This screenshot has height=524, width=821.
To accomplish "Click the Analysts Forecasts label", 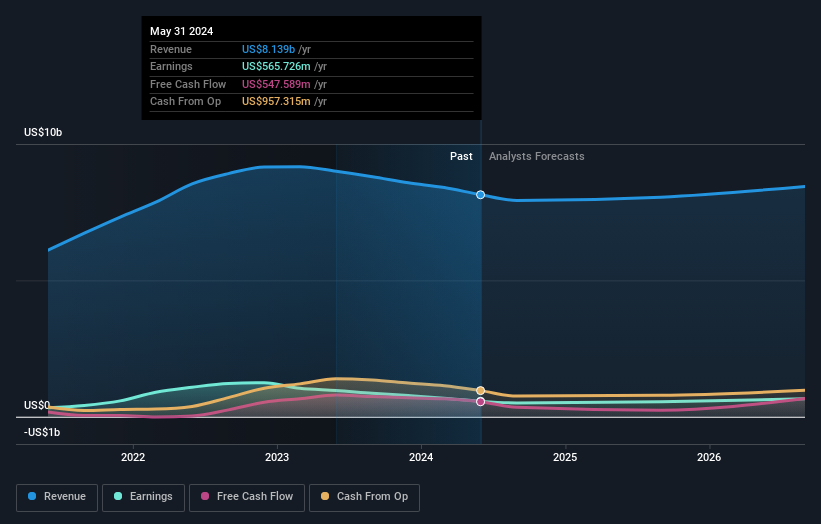I will coord(537,157).
